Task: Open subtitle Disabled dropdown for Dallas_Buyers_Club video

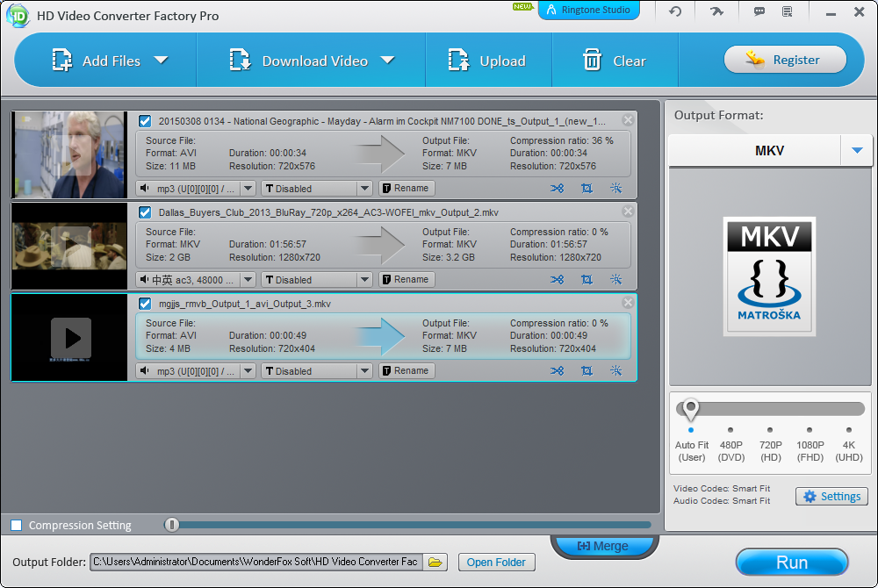Action: [x=364, y=280]
